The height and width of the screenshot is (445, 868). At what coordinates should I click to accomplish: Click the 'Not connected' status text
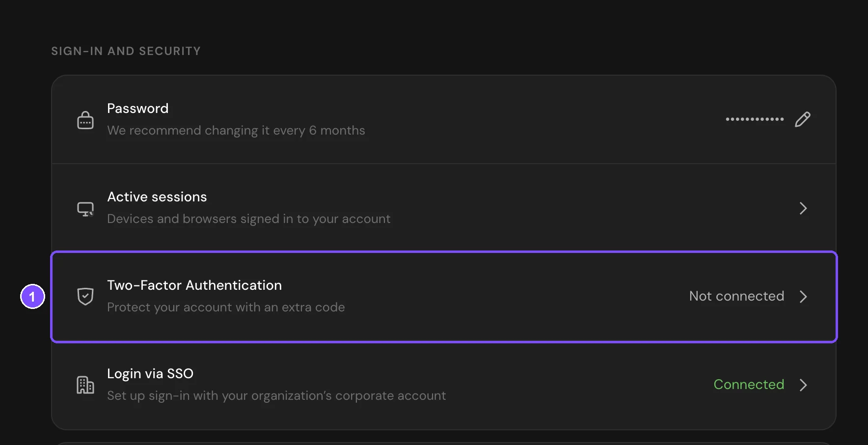[x=736, y=296]
